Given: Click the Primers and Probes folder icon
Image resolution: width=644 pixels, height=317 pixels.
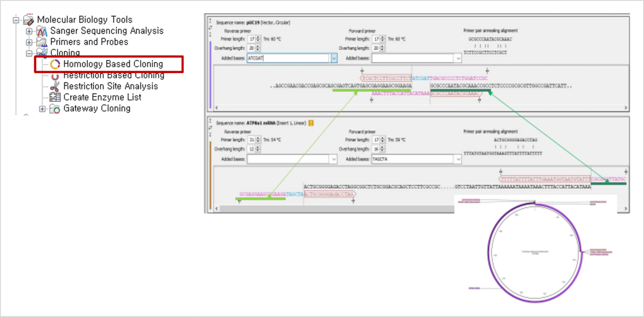Looking at the screenshot, I should tap(42, 42).
